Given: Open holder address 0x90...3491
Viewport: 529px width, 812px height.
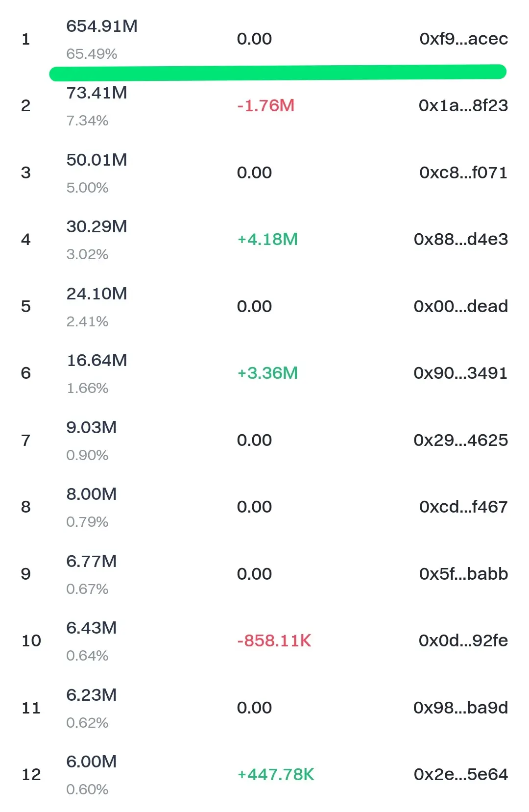Looking at the screenshot, I should [461, 373].
